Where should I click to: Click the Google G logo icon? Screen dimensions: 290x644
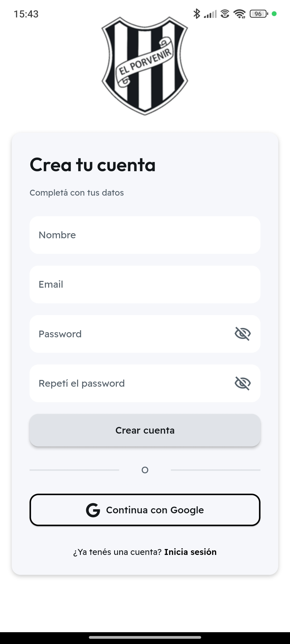click(93, 510)
